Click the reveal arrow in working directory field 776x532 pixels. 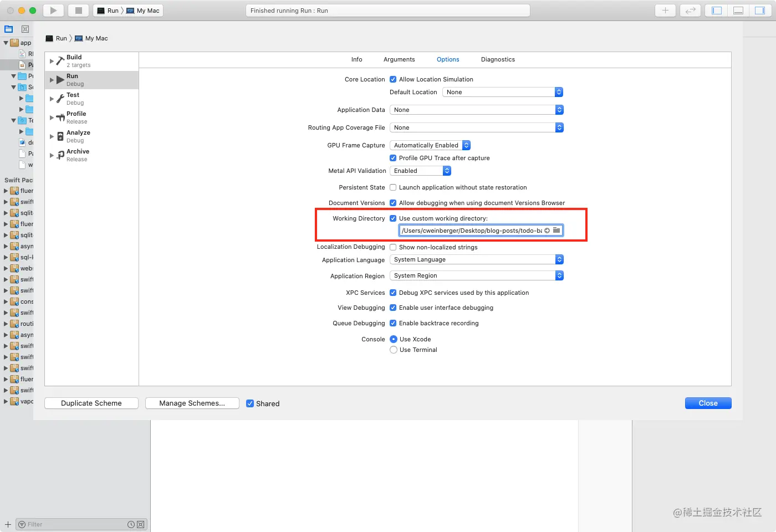coord(547,231)
